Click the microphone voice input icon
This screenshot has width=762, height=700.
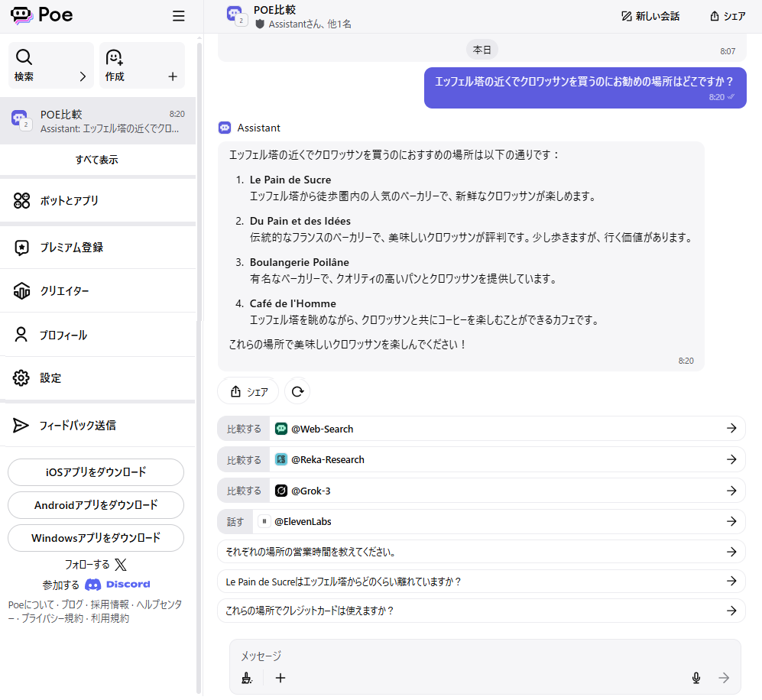tap(696, 678)
